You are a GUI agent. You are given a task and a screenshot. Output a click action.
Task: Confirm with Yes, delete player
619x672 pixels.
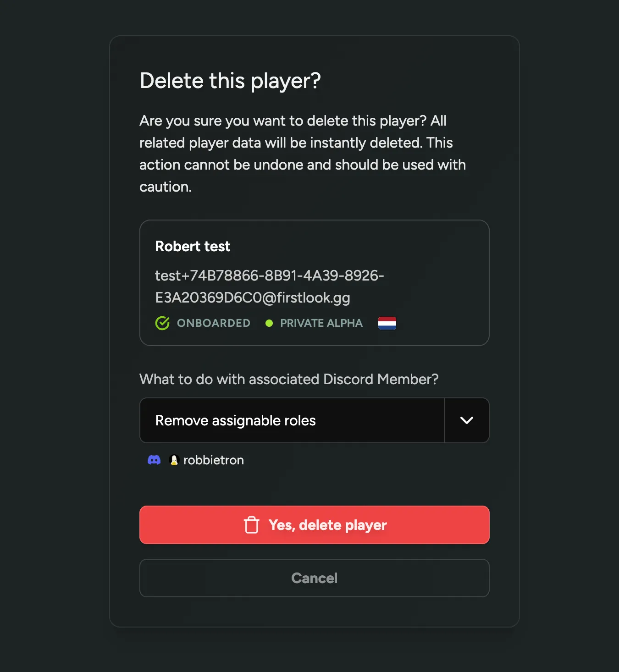tap(314, 525)
